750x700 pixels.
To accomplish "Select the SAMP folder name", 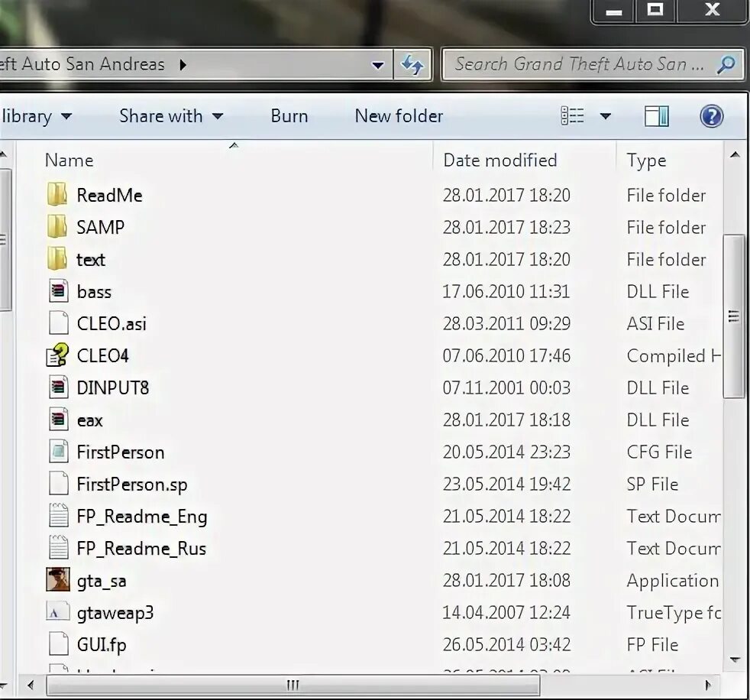I will pos(101,227).
